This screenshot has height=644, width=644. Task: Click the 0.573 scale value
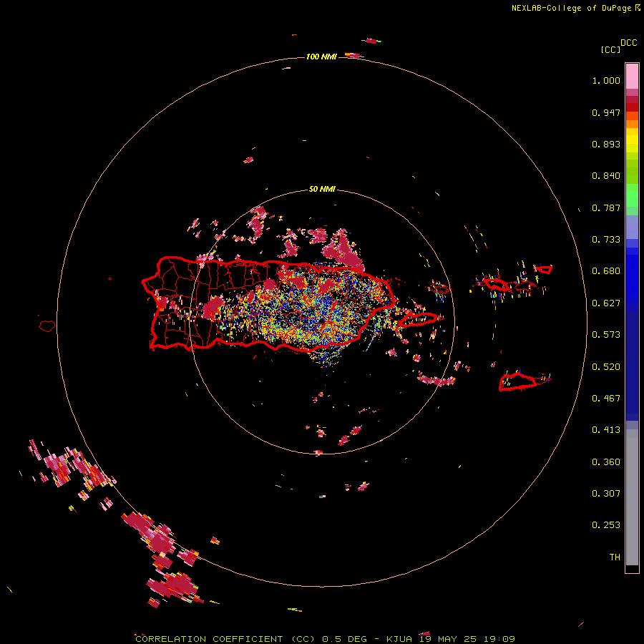(606, 335)
